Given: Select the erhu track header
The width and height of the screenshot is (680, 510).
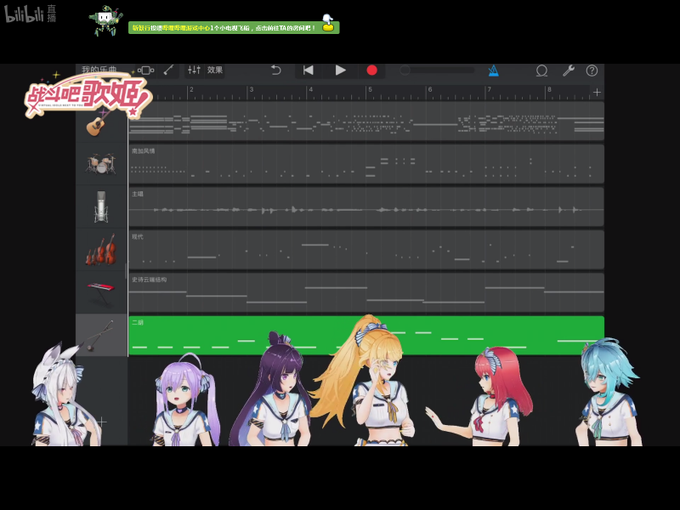Looking at the screenshot, I should (101, 335).
